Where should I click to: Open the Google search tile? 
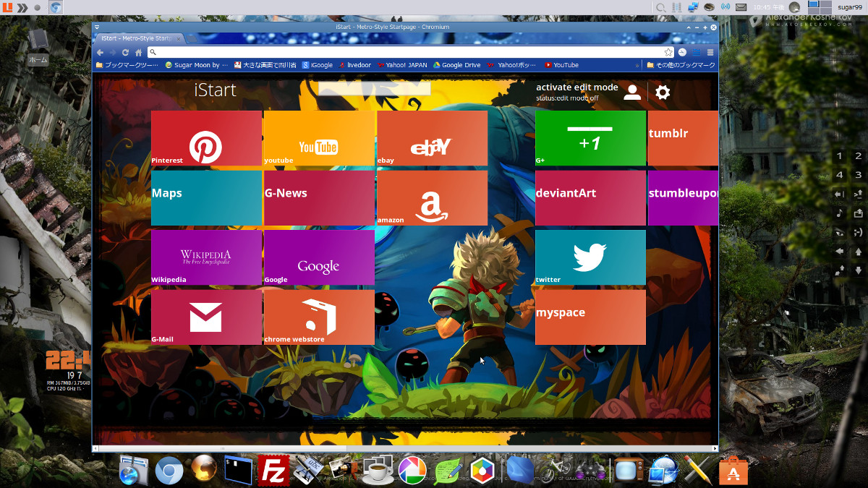(319, 257)
